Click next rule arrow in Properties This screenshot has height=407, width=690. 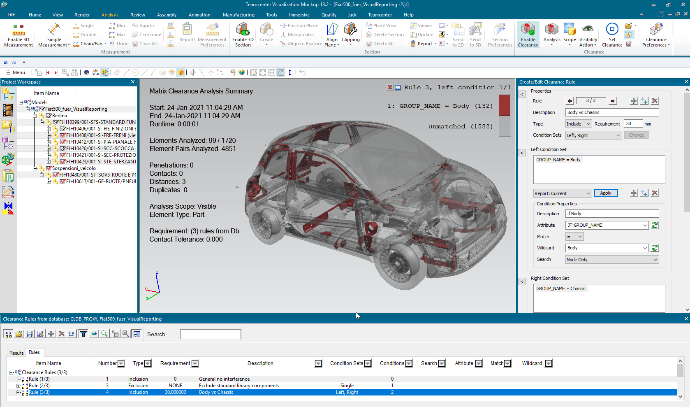[613, 101]
